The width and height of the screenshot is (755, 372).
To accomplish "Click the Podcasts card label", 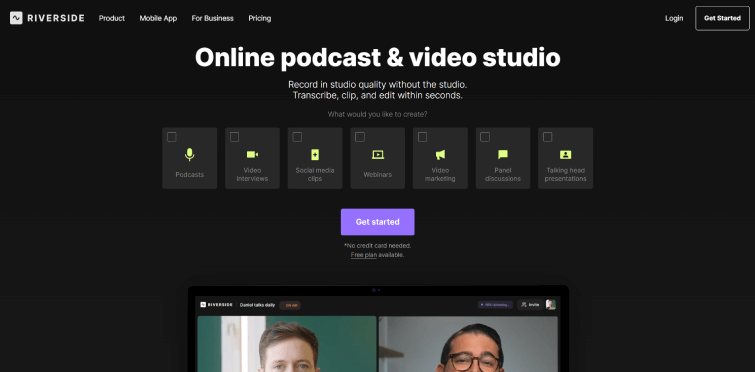I will tap(190, 175).
